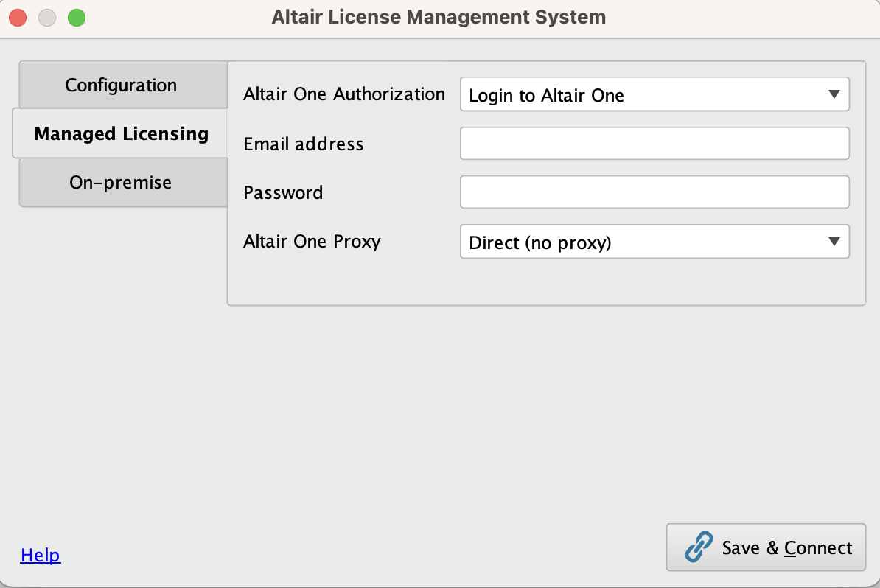Click the Email address label
Image resolution: width=880 pixels, height=588 pixels.
[x=303, y=144]
